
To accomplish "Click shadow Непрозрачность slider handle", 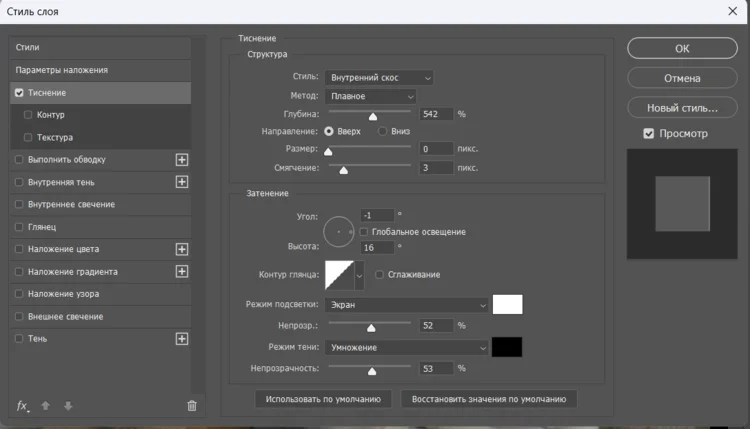I will click(372, 371).
